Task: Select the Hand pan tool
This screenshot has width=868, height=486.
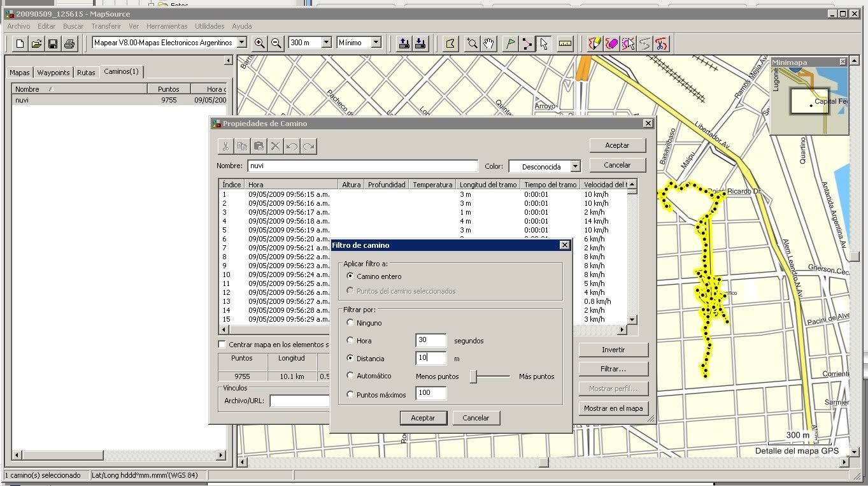Action: [x=488, y=43]
